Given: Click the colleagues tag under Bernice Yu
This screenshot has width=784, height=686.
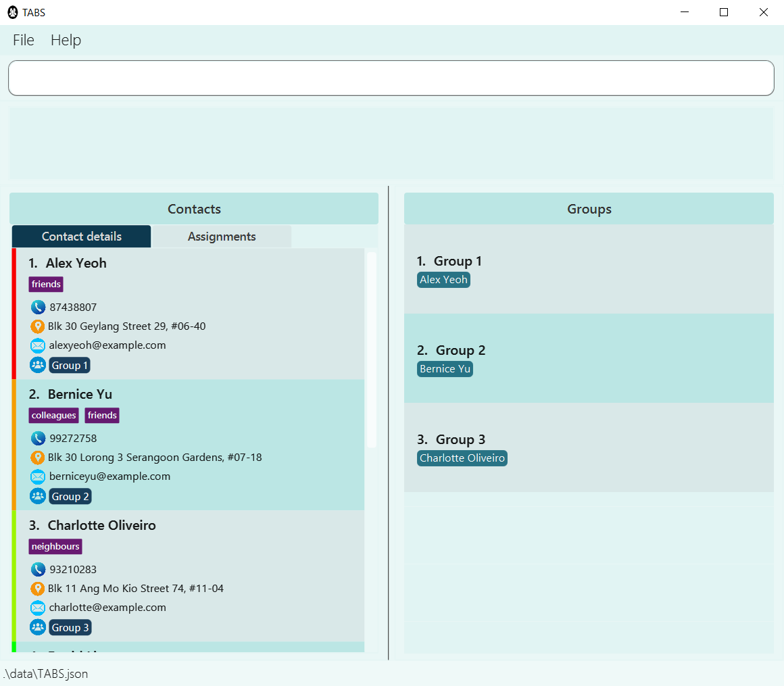Looking at the screenshot, I should [53, 416].
